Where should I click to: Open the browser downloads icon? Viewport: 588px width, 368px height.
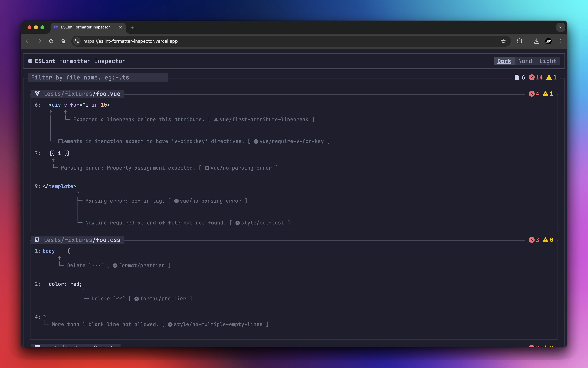pyautogui.click(x=537, y=41)
